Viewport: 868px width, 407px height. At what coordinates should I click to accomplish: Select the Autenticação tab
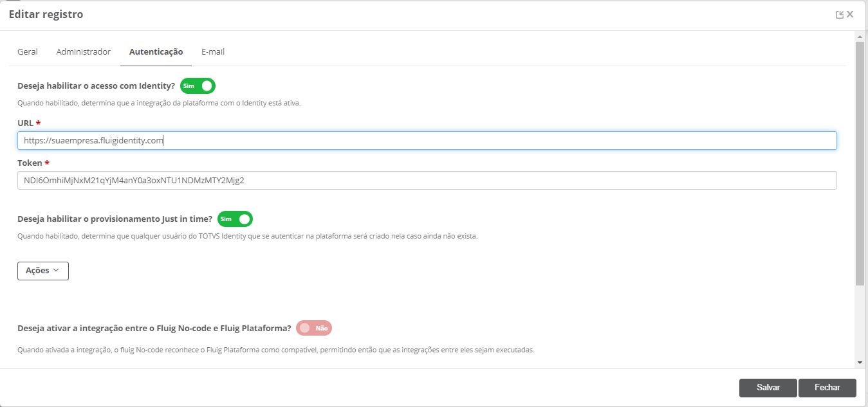156,51
